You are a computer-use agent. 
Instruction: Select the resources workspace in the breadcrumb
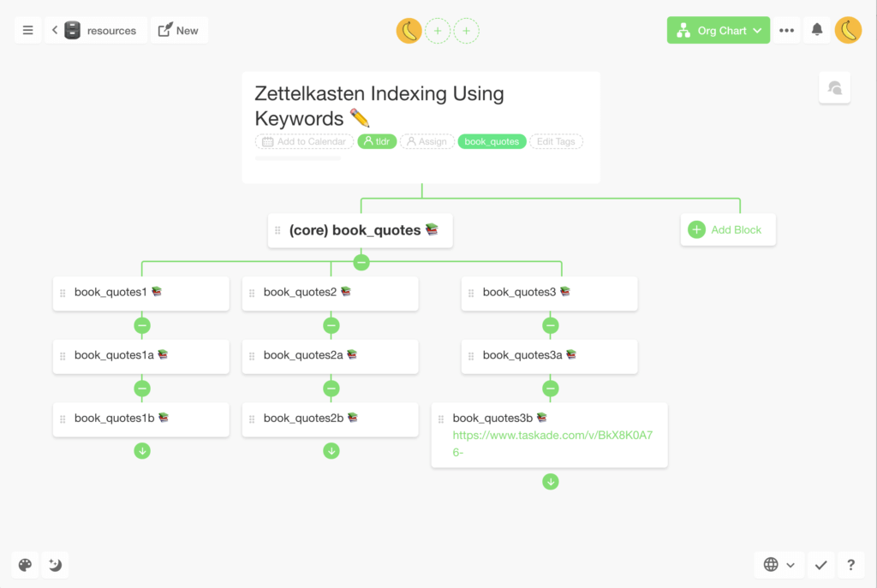click(x=111, y=30)
